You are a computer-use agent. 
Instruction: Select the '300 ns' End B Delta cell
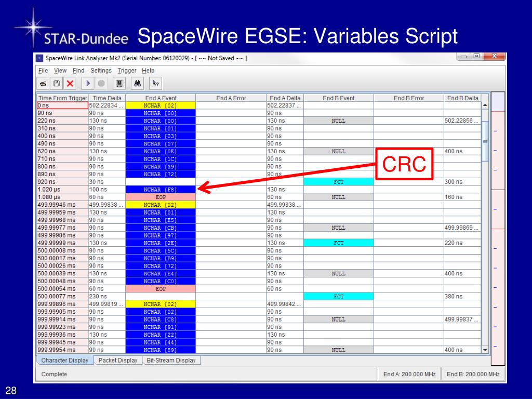pyautogui.click(x=462, y=182)
